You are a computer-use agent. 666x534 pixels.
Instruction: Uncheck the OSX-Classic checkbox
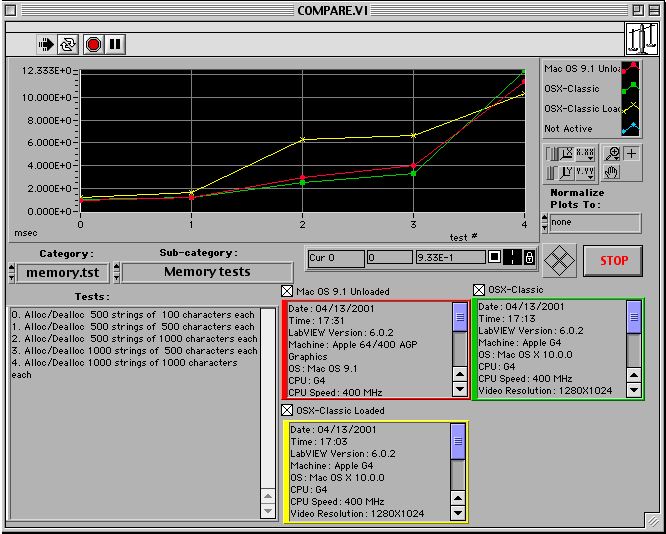(x=479, y=290)
